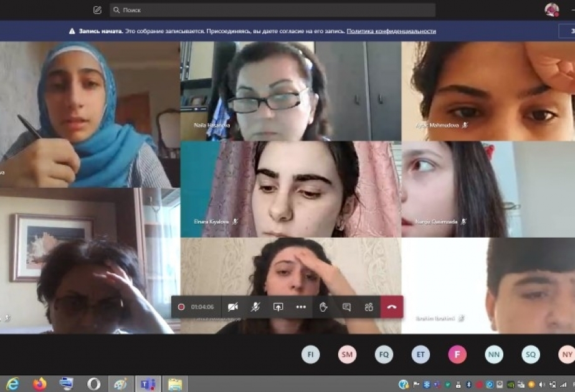
Task: Select the FQ participant avatar
Action: click(x=384, y=354)
